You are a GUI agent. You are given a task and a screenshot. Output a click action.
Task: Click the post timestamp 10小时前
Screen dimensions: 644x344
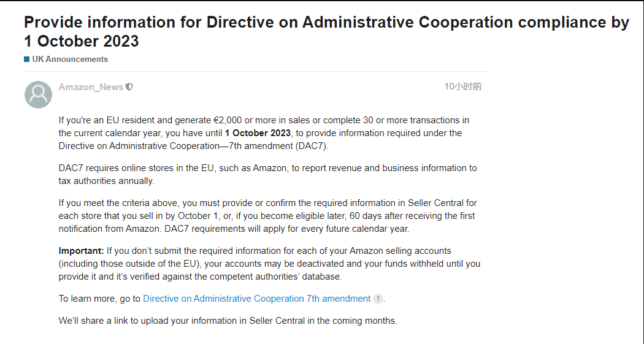(x=463, y=86)
